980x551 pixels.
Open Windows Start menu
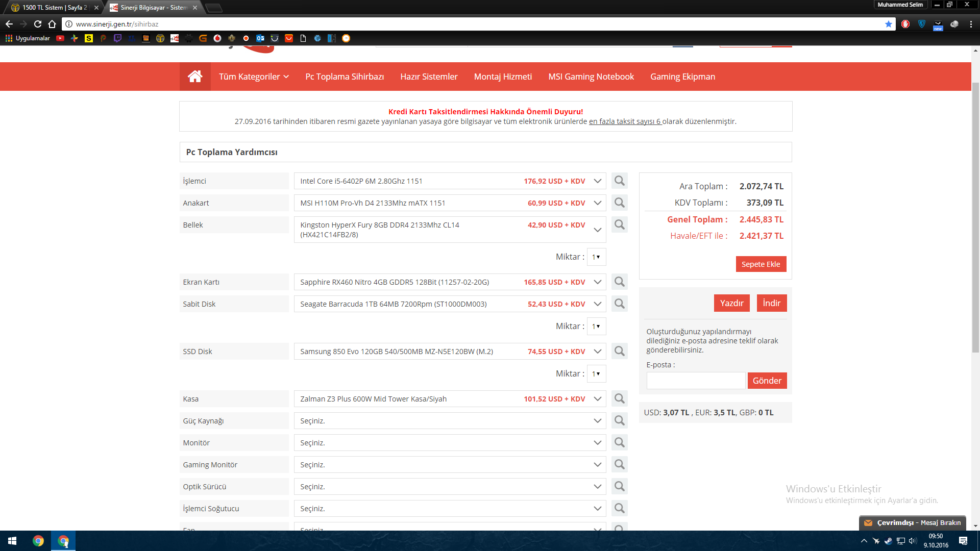click(x=12, y=541)
